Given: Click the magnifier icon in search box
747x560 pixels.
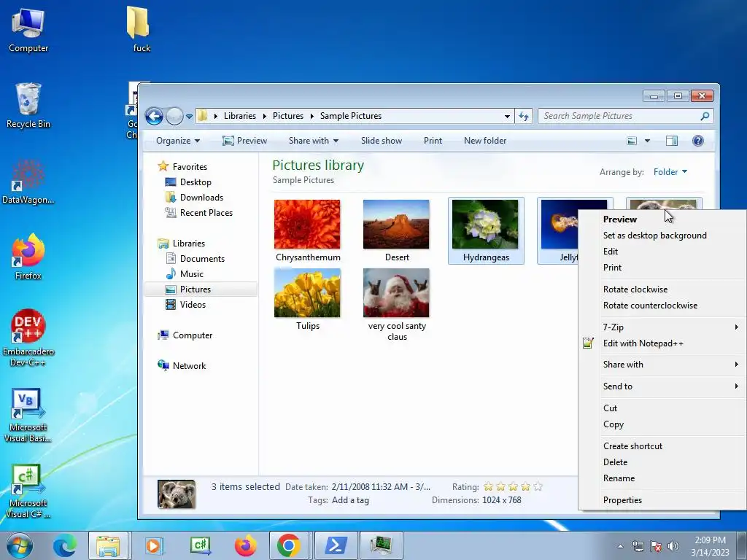Looking at the screenshot, I should 705,116.
